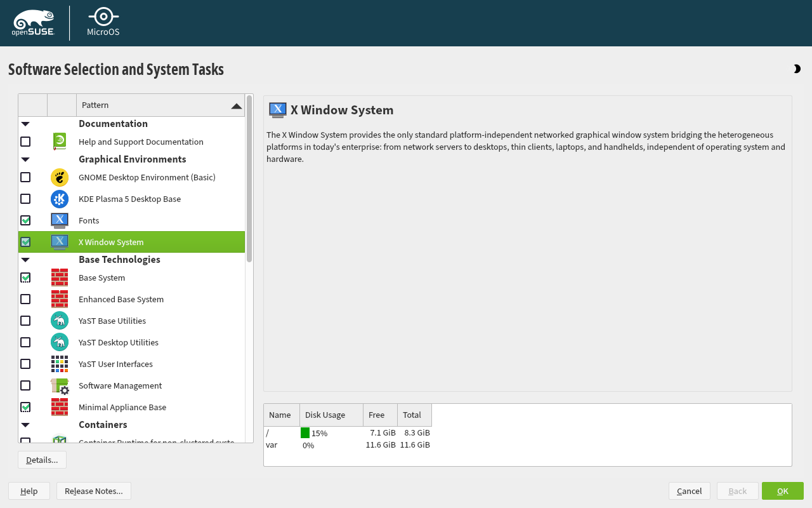This screenshot has height=508, width=812.
Task: Select the YaST Desktop Utilities pattern
Action: coord(131,342)
